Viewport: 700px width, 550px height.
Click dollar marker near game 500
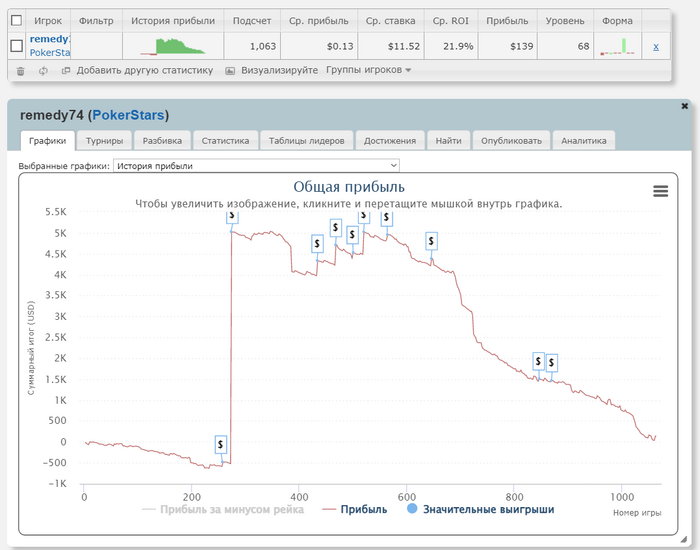[353, 234]
